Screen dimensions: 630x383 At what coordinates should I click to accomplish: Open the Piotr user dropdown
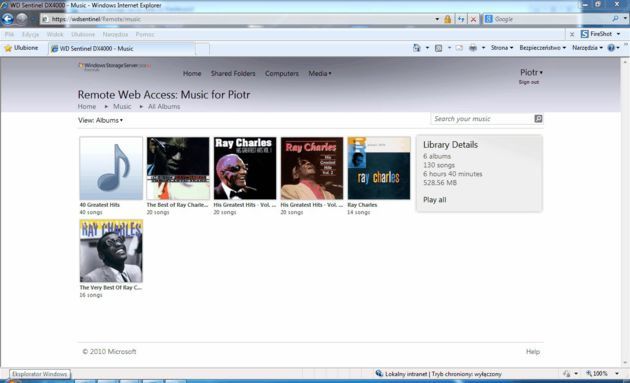coord(531,72)
